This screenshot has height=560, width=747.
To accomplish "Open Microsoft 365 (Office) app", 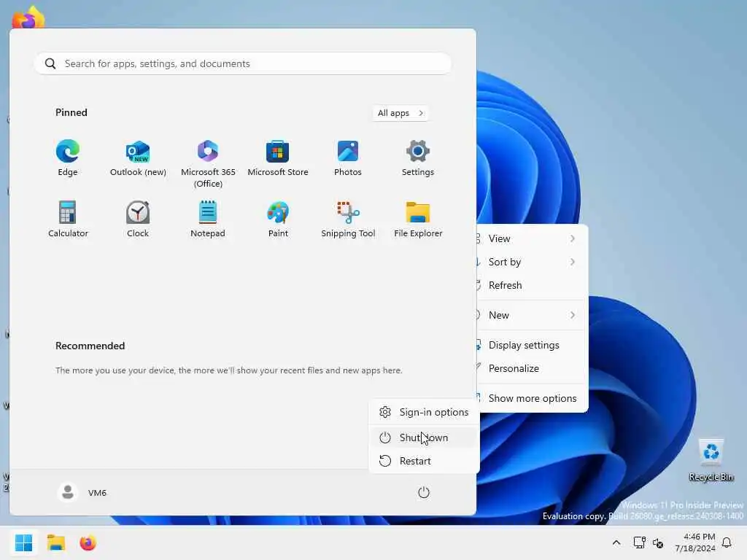I will [x=208, y=163].
